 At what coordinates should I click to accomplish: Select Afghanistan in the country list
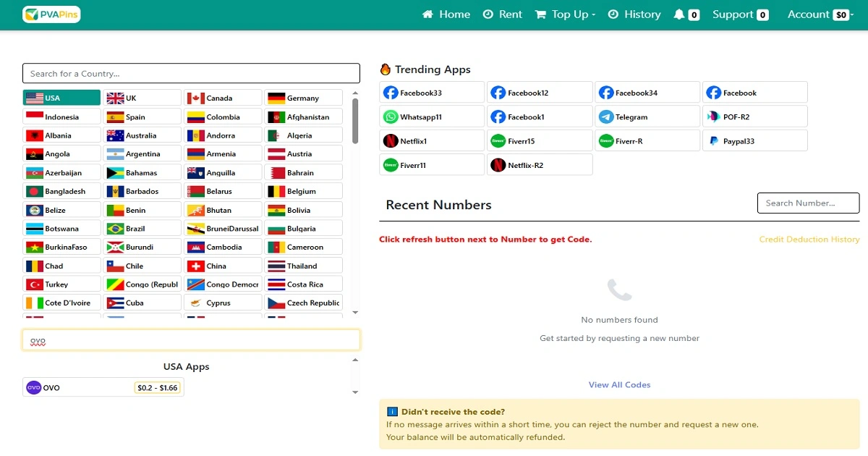pos(303,117)
